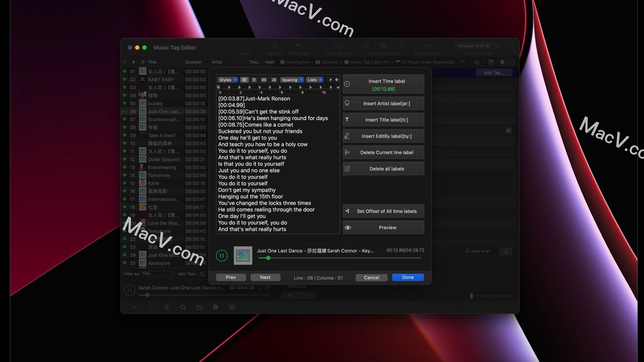Click Insert Artist label[ar:] icon
The image size is (644, 362).
347,104
